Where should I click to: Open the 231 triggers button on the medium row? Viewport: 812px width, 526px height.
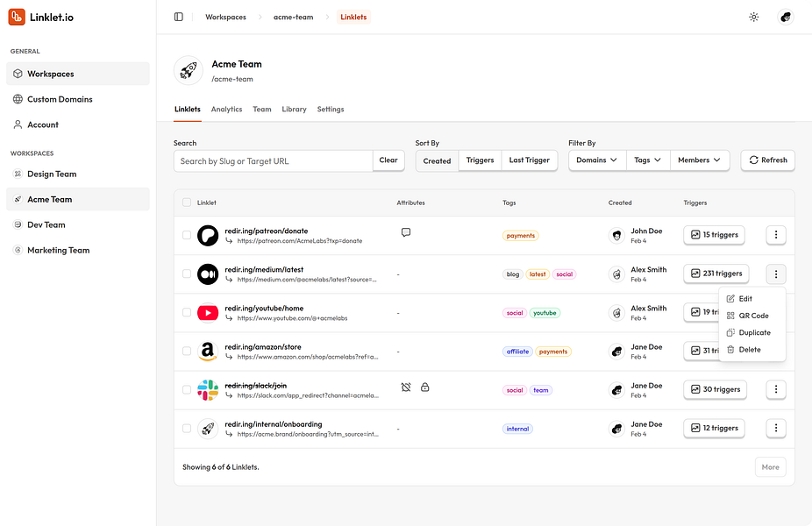[716, 274]
